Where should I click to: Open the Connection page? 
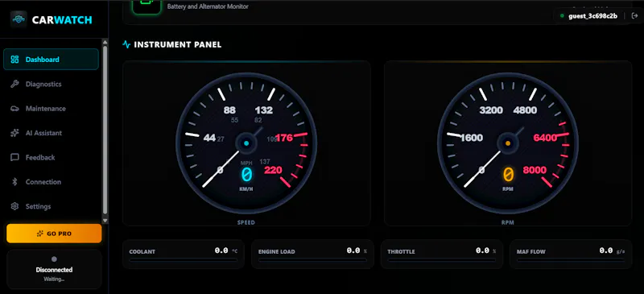51,182
